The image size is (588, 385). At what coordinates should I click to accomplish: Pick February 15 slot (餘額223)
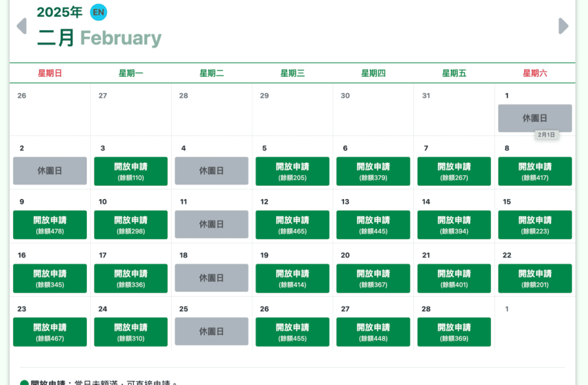click(535, 224)
